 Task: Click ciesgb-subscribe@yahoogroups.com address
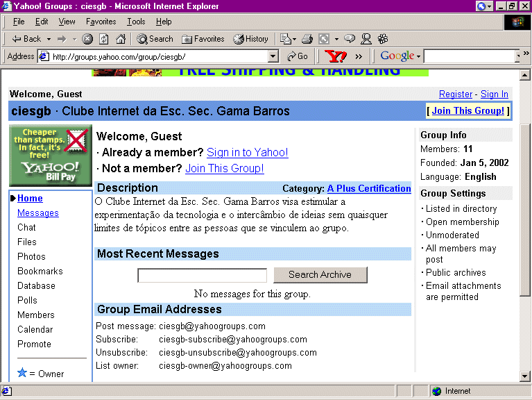tap(233, 339)
